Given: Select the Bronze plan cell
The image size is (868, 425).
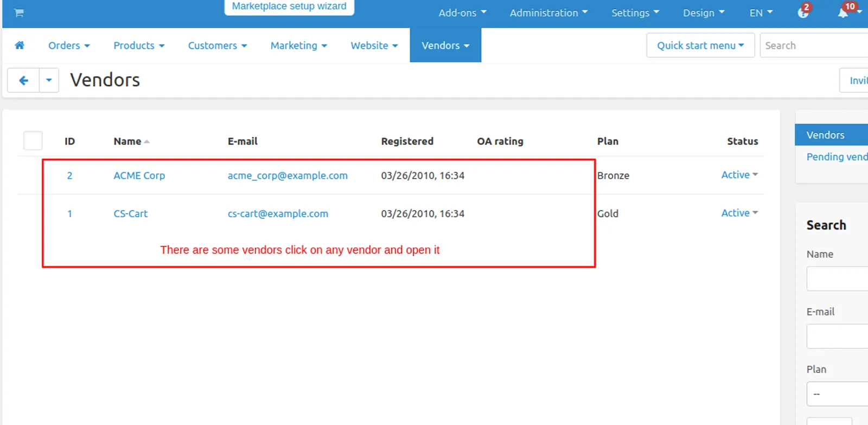Looking at the screenshot, I should [x=613, y=175].
